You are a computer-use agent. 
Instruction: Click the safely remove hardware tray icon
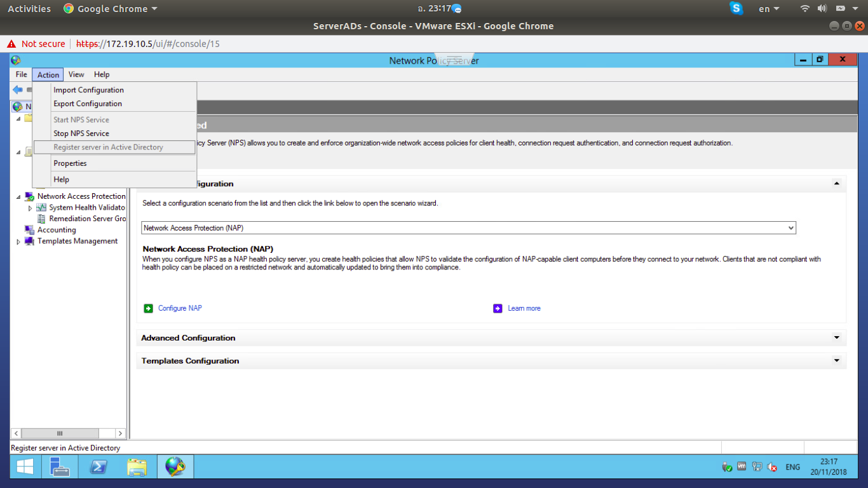[x=727, y=467]
